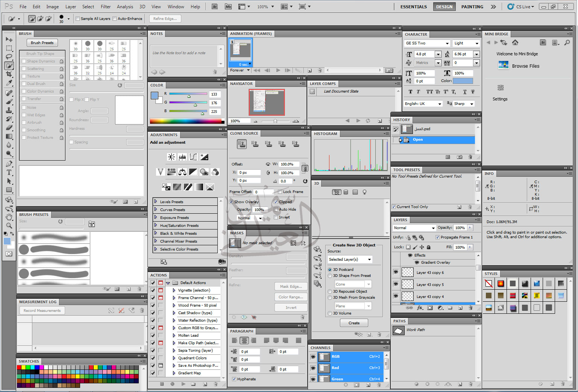Uncheck Current Tool Only

tap(394, 207)
